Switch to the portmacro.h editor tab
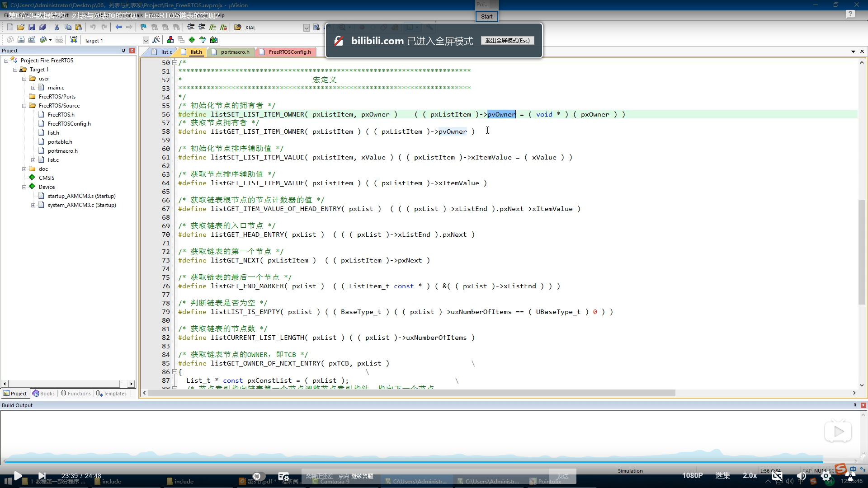Image resolution: width=868 pixels, height=488 pixels. coord(235,52)
